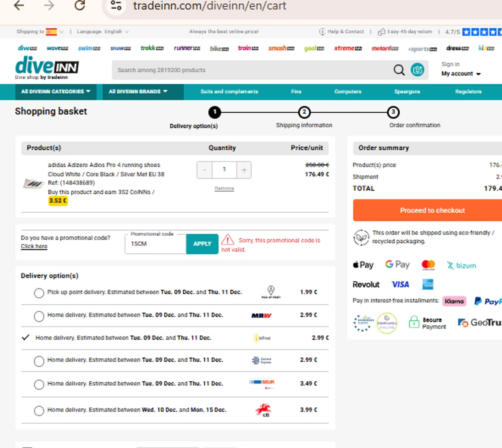The image size is (502, 448).
Task: Click step 2 Shipping information marker
Action: [304, 112]
